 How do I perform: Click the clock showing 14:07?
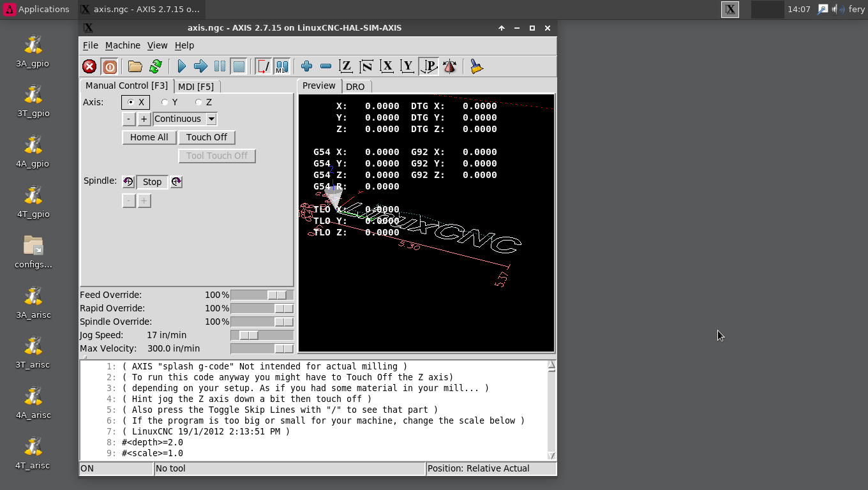(799, 9)
